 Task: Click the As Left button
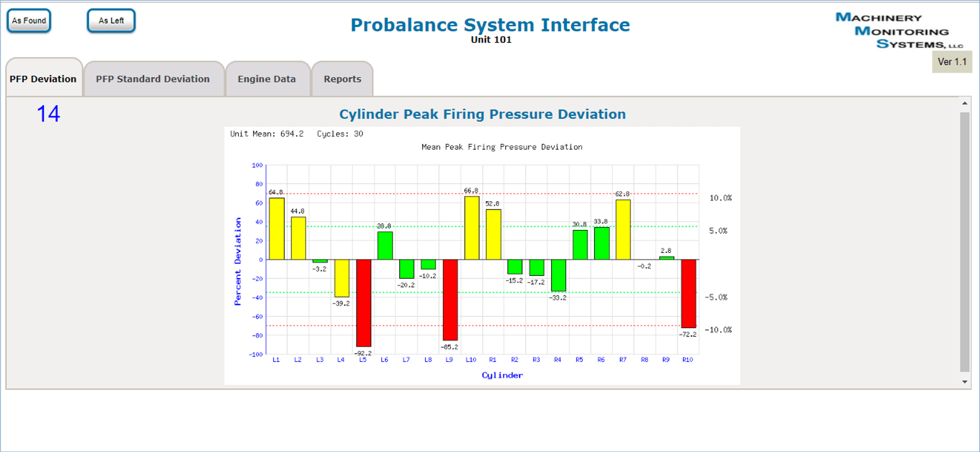[x=111, y=20]
